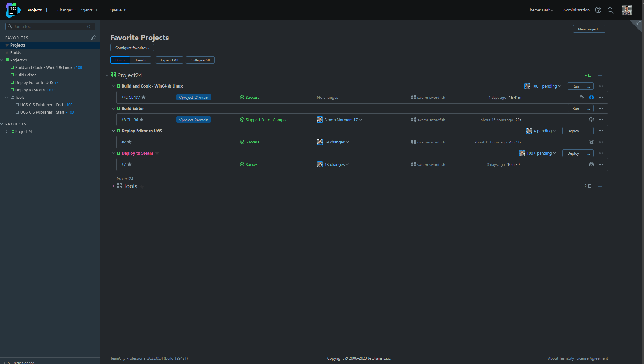
Task: Open the Changes menu in header
Action: [x=65, y=10]
